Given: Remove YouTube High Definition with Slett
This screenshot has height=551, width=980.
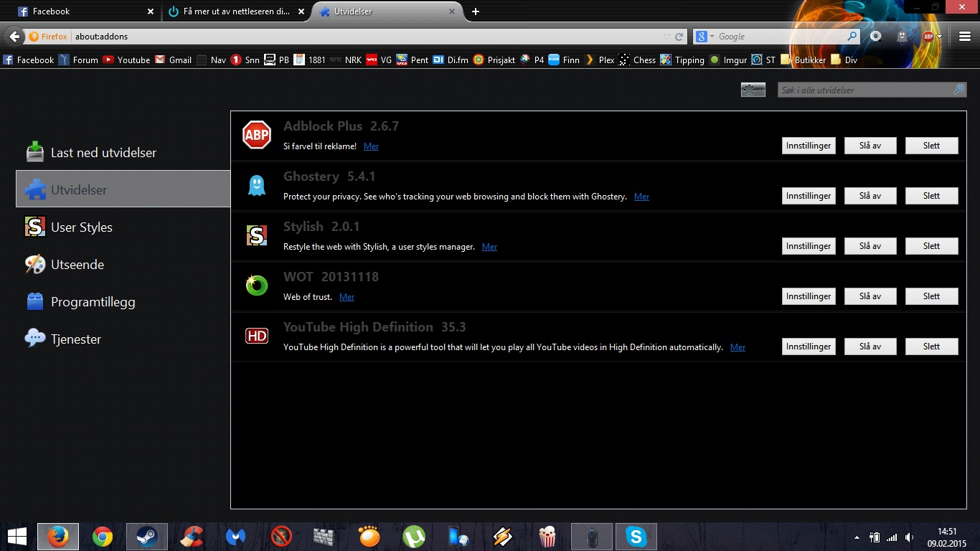Looking at the screenshot, I should [x=931, y=347].
